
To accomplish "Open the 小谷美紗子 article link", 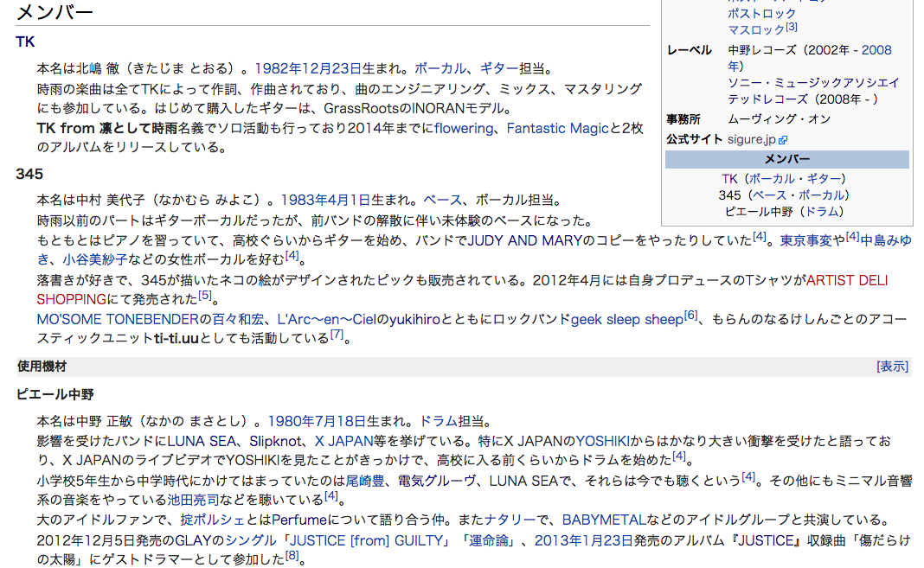I will click(95, 259).
